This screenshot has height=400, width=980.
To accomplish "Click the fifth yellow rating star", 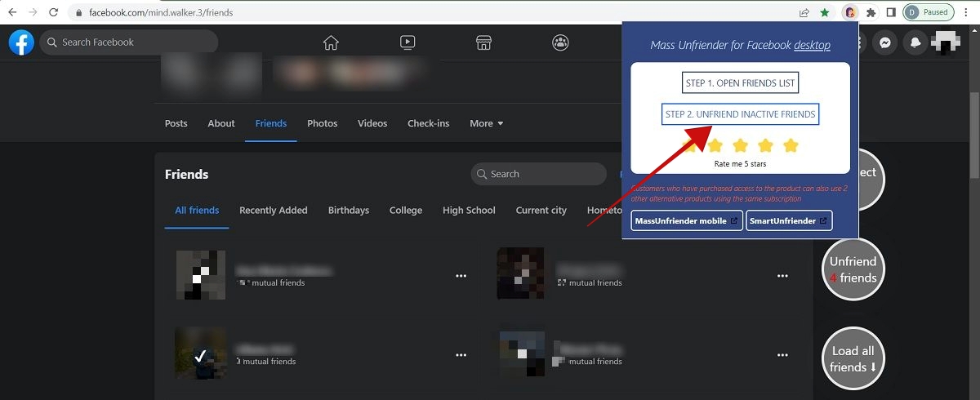I will point(791,145).
